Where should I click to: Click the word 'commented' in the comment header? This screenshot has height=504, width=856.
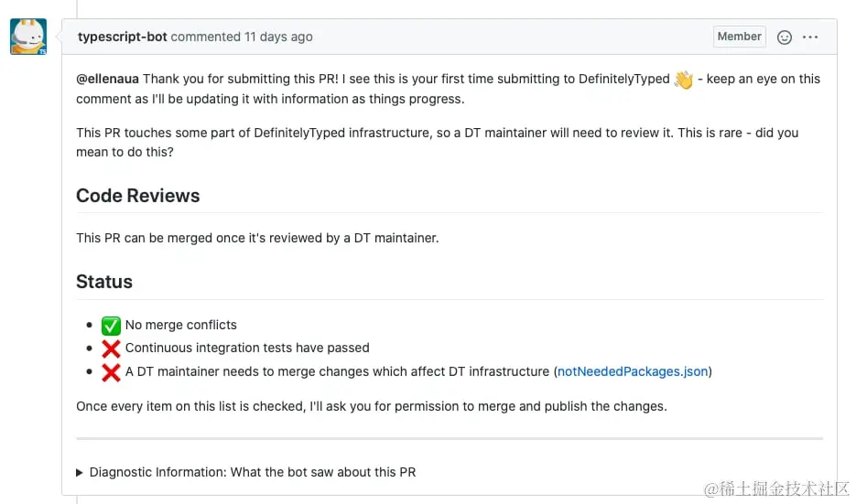[x=206, y=38]
